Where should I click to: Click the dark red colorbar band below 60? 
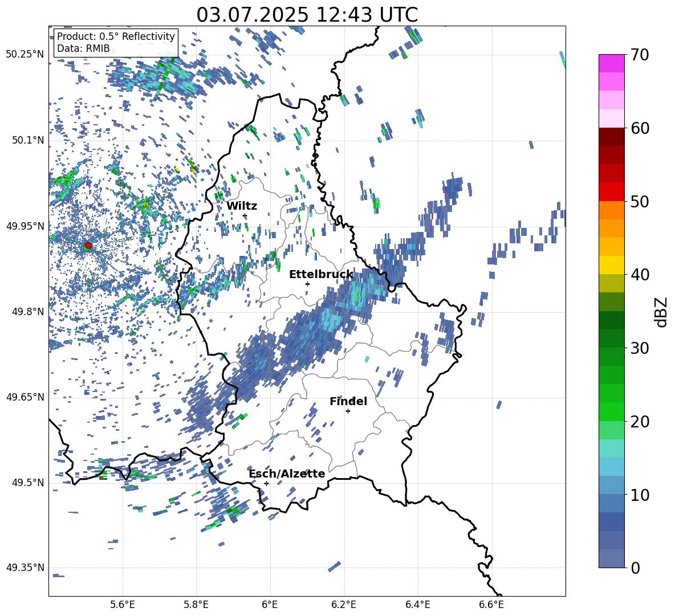tap(611, 137)
